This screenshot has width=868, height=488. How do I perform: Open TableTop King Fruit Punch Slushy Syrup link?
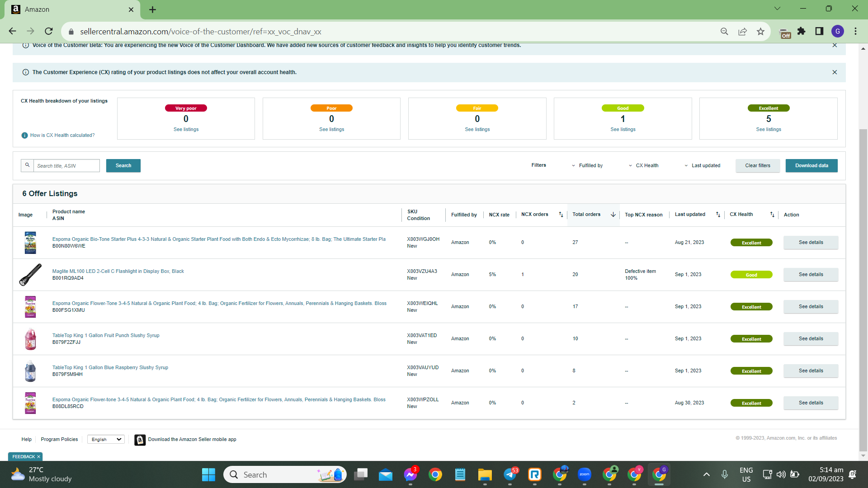tap(106, 336)
